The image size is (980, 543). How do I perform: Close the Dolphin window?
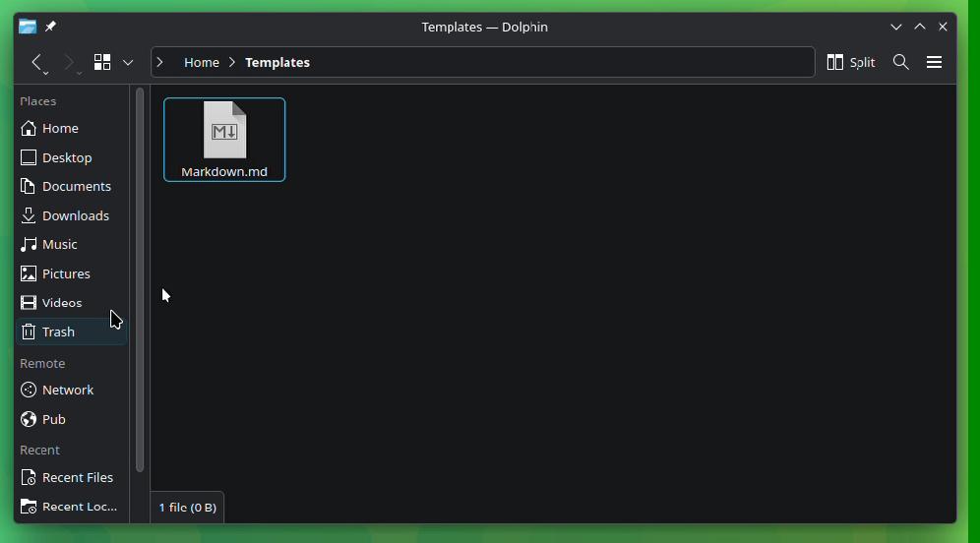943,27
